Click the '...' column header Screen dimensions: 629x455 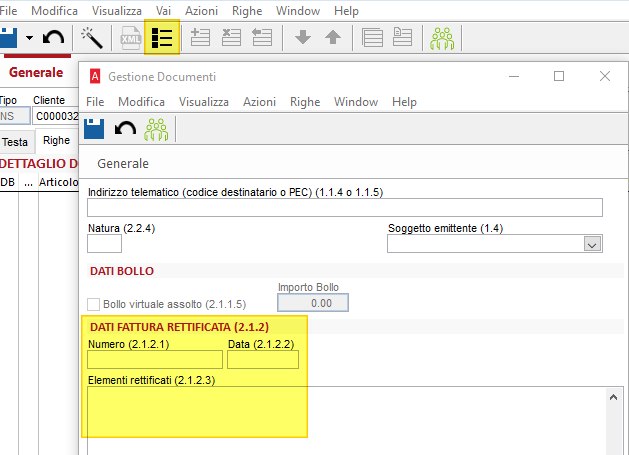pos(28,182)
